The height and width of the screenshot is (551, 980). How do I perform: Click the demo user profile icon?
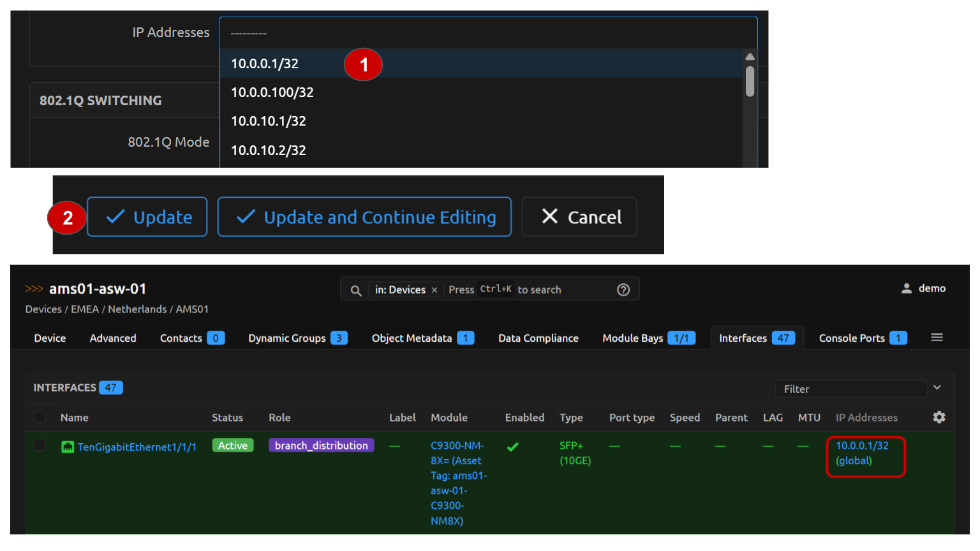(x=906, y=288)
